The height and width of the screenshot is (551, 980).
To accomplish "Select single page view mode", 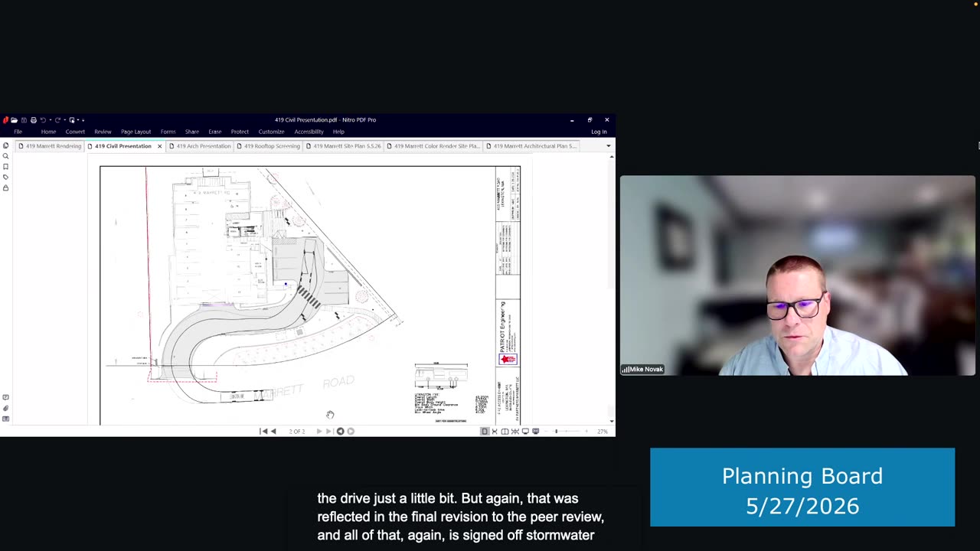I will point(484,432).
